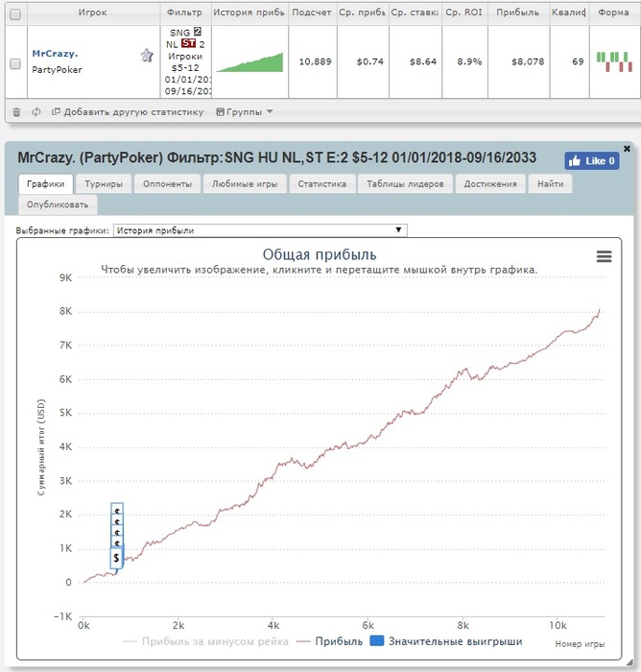Click the Квалиф column header
Screen dimensions: 641x672
[x=569, y=12]
